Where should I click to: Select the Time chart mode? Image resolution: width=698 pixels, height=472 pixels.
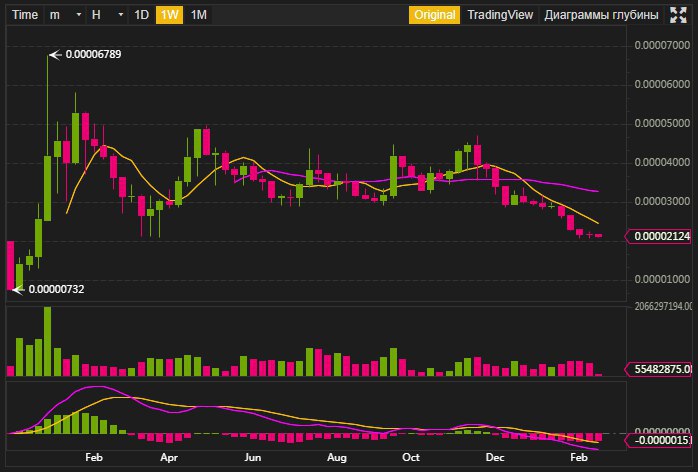point(25,15)
